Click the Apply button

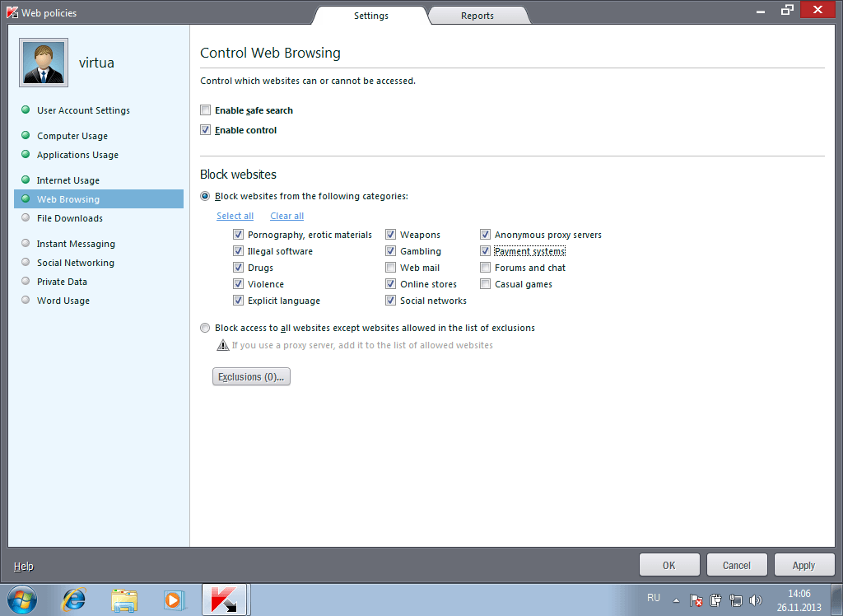point(803,565)
